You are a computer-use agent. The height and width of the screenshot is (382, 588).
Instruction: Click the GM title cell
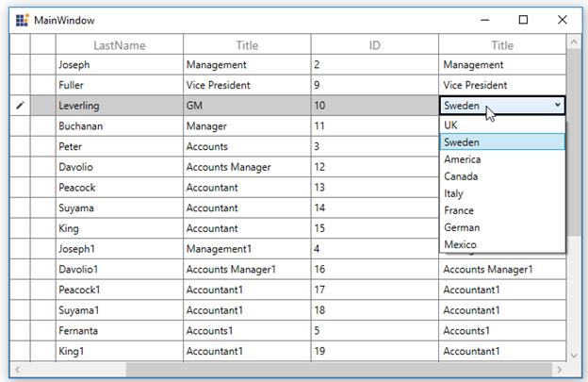click(x=247, y=106)
